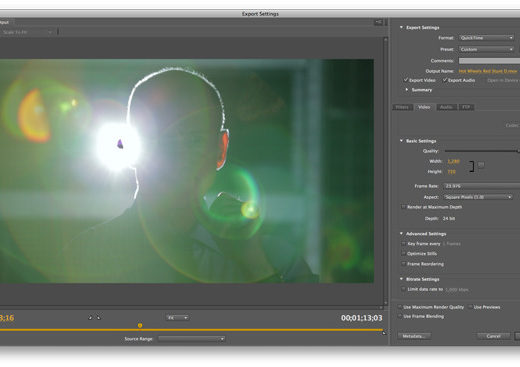
Task: Click the Height value 720
Action: click(451, 172)
